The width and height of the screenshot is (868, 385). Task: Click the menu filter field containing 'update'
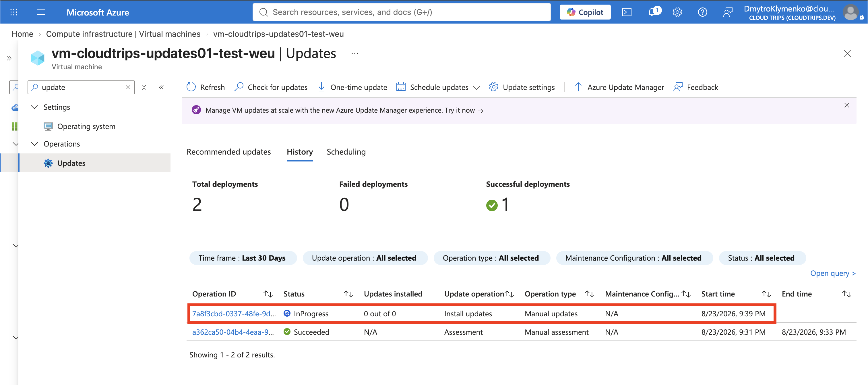81,87
